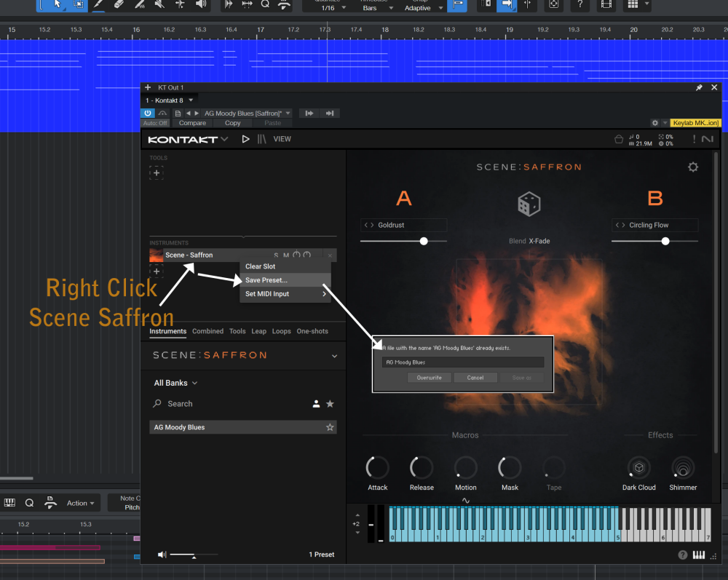Image resolution: width=728 pixels, height=580 pixels.
Task: Toggle the Autoscroll arrow button in toolbar
Action: (x=507, y=4)
